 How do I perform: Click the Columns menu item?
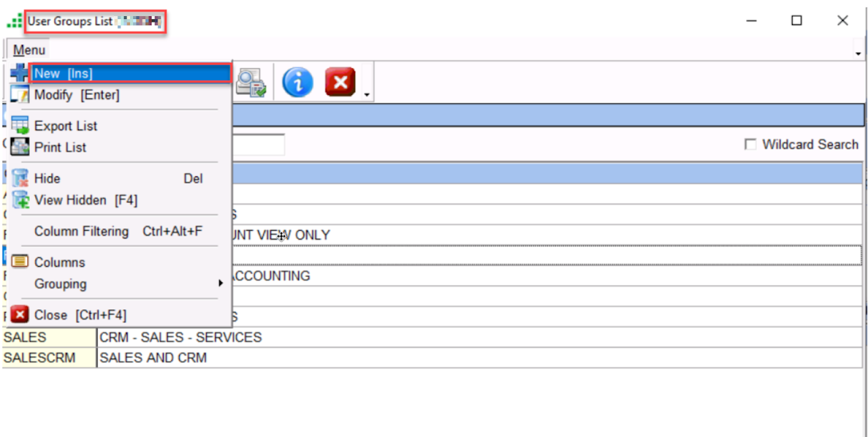click(60, 263)
